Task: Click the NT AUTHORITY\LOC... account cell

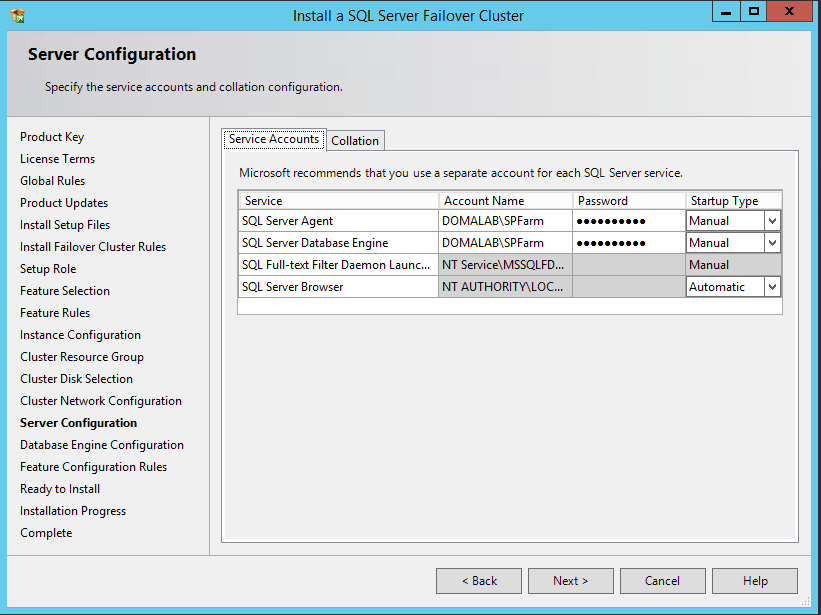Action: pyautogui.click(x=505, y=287)
